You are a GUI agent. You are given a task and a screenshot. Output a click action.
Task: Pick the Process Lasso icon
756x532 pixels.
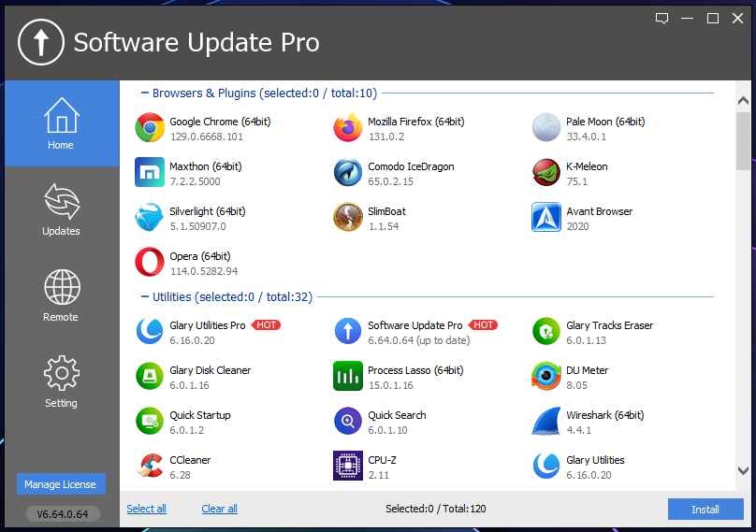coord(348,377)
